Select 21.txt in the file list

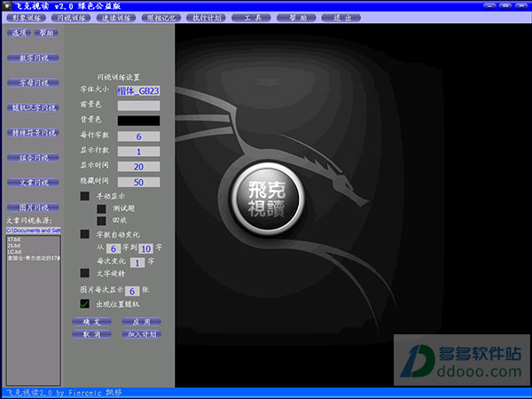click(14, 246)
